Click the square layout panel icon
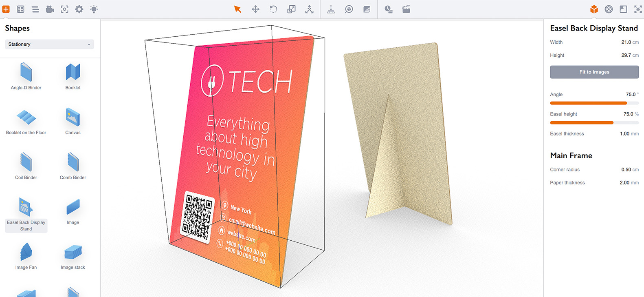This screenshot has width=644, height=297. click(x=623, y=9)
